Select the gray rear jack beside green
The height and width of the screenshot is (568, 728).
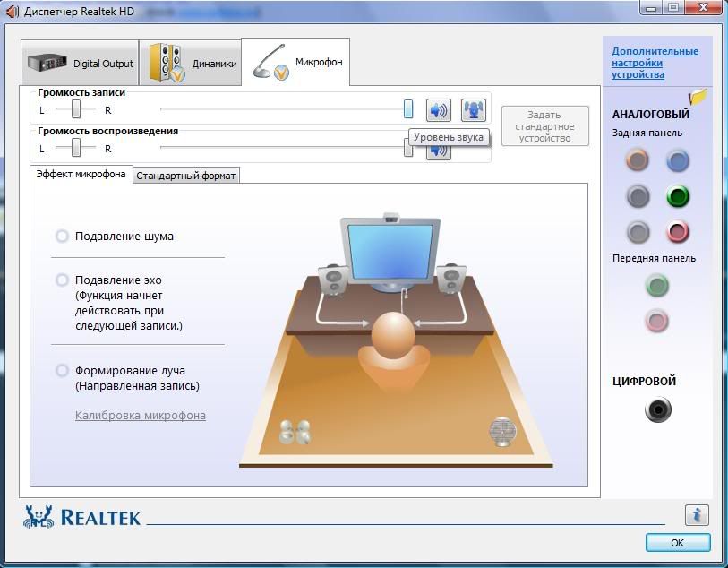pyautogui.click(x=638, y=196)
